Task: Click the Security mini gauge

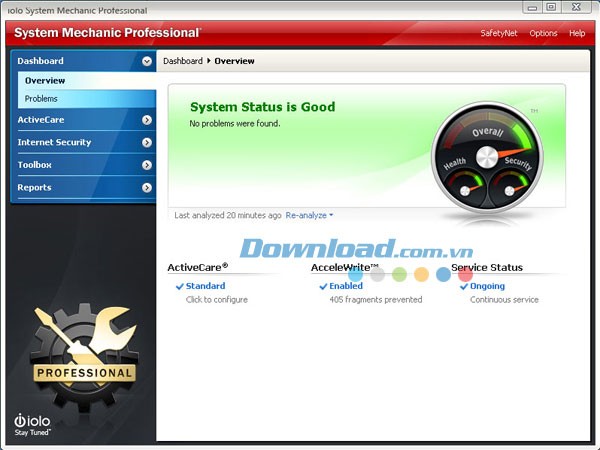Action: (x=510, y=187)
